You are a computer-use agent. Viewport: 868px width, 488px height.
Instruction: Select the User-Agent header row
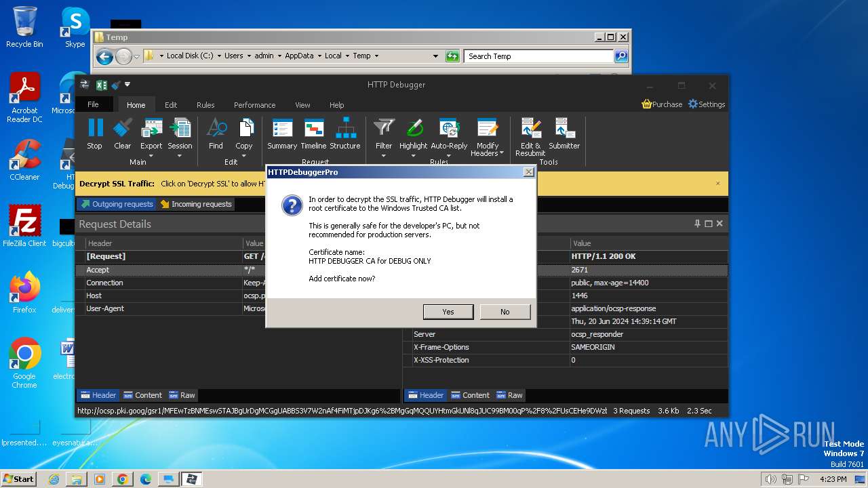click(238, 308)
